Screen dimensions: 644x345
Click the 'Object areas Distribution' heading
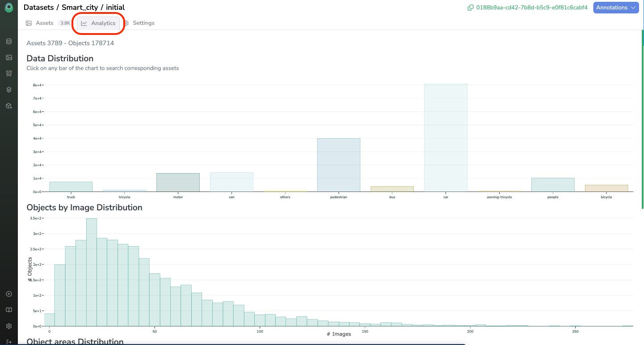point(75,341)
